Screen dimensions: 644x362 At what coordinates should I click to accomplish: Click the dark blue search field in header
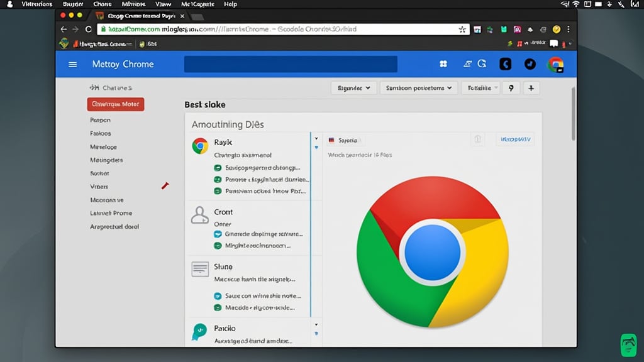[291, 64]
